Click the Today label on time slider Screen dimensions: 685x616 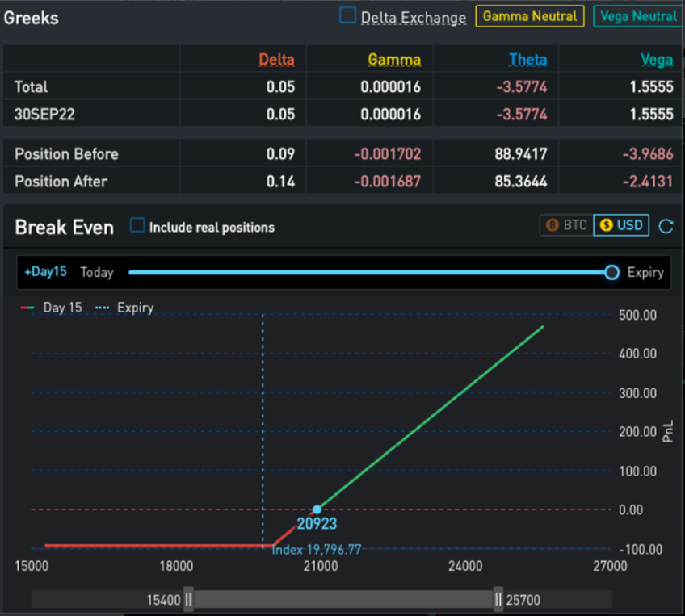coord(97,272)
